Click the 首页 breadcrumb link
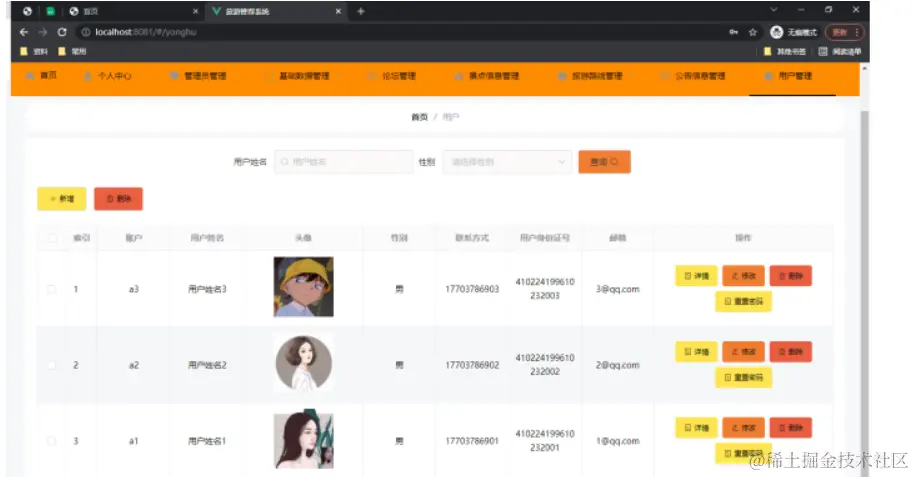 click(x=419, y=117)
